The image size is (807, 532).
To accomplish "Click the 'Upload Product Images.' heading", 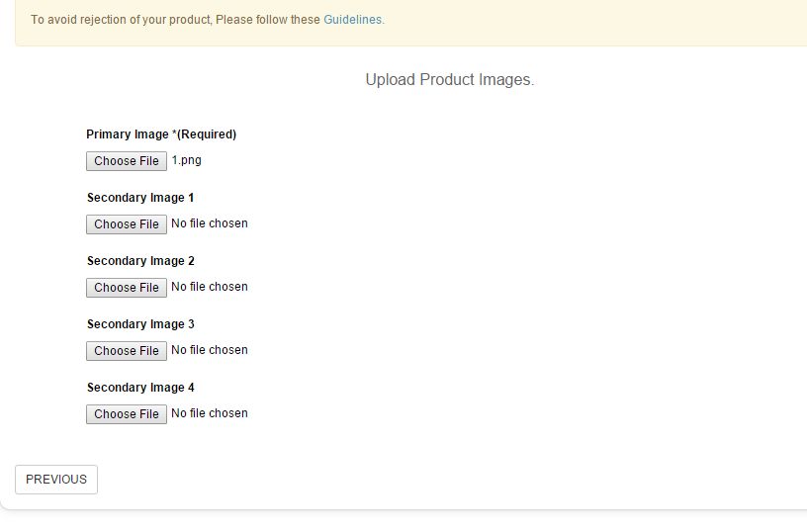I will 450,80.
